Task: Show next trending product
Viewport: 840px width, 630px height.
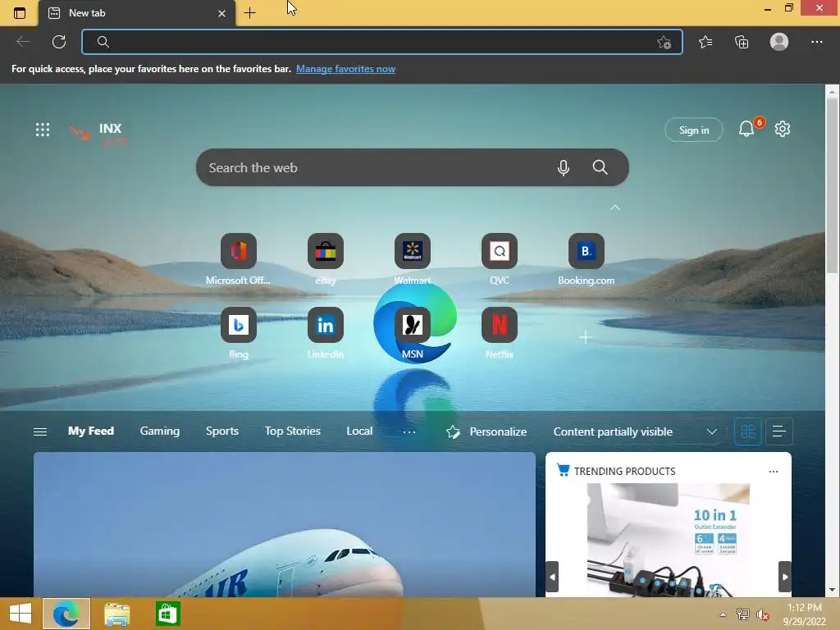Action: [x=785, y=577]
